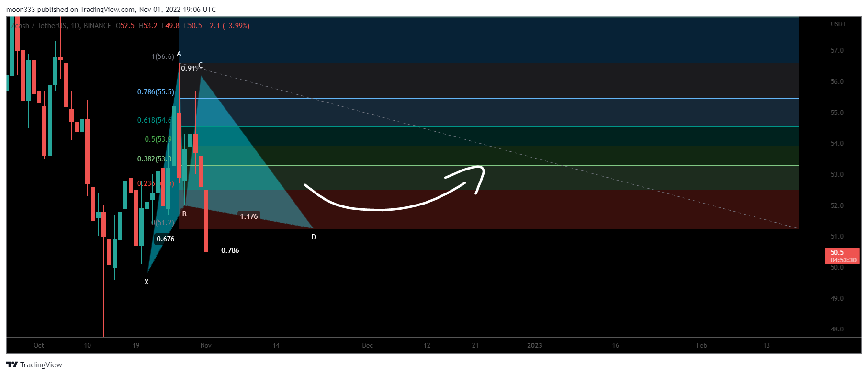Click pattern point label B

[x=184, y=214]
